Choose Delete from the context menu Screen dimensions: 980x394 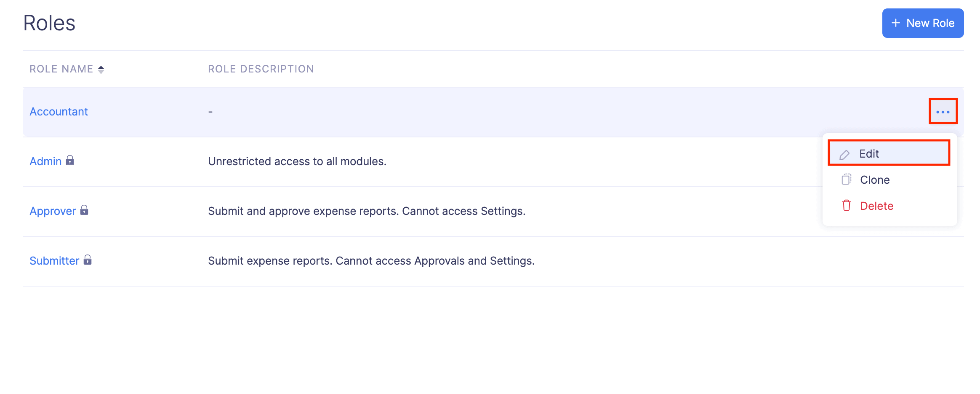pos(876,206)
